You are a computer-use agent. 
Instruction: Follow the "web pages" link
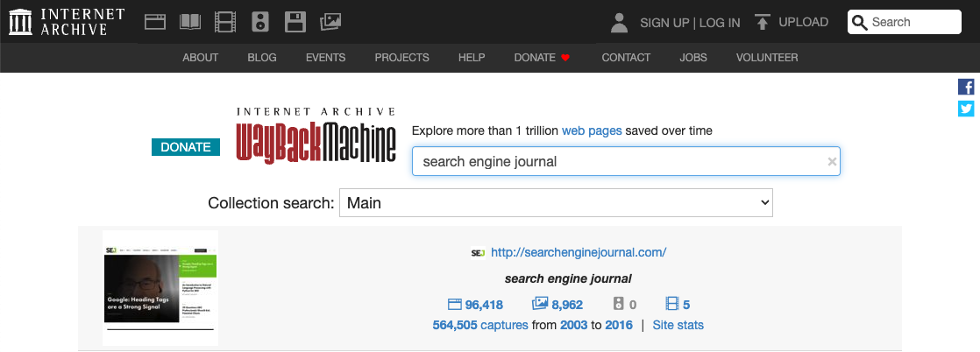[x=592, y=130]
